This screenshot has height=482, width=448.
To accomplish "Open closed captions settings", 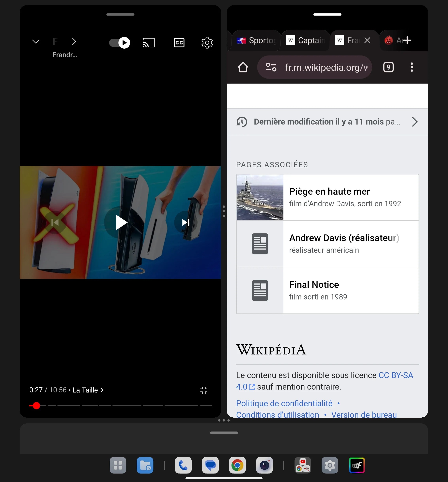I will pyautogui.click(x=179, y=42).
